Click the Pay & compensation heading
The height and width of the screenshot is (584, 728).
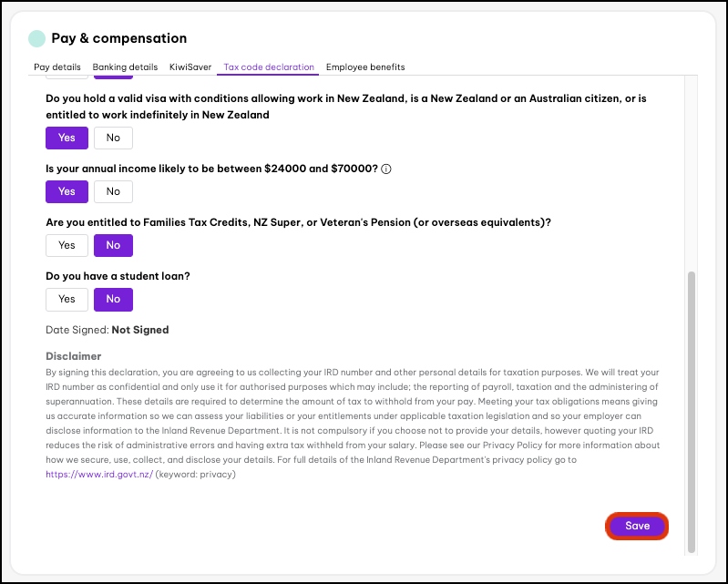point(118,38)
